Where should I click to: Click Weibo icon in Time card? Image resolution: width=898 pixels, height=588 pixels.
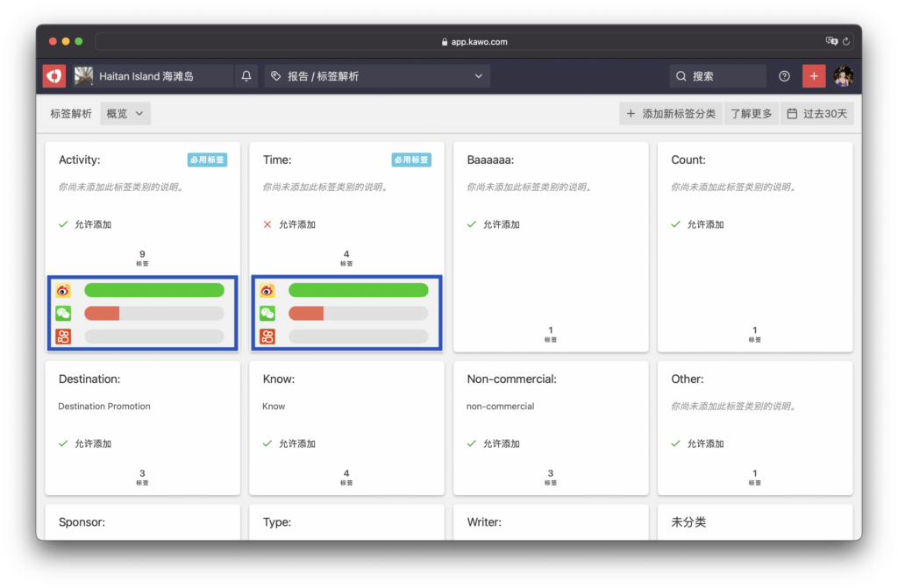pos(267,290)
